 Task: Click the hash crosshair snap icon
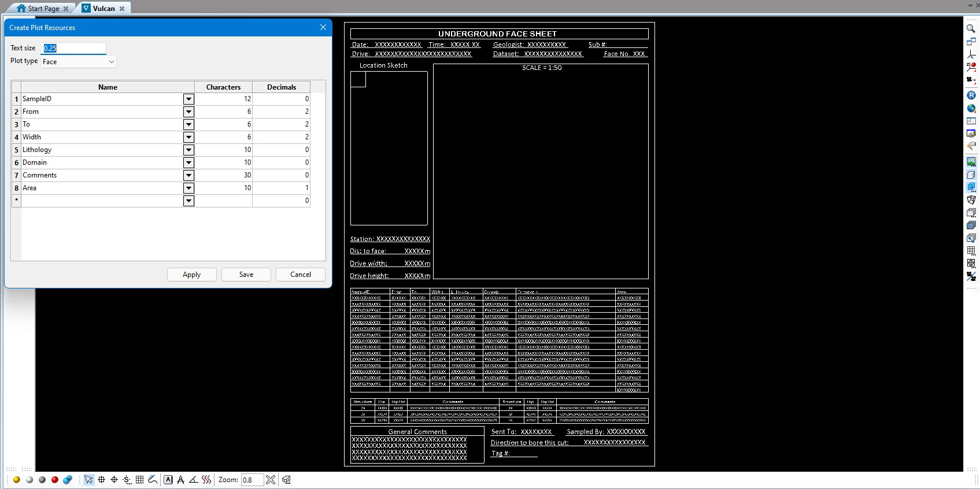click(102, 480)
